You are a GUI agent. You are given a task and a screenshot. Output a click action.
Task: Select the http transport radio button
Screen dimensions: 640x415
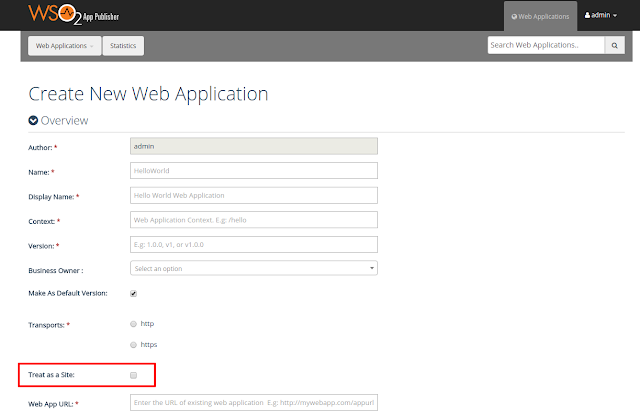pyautogui.click(x=133, y=324)
